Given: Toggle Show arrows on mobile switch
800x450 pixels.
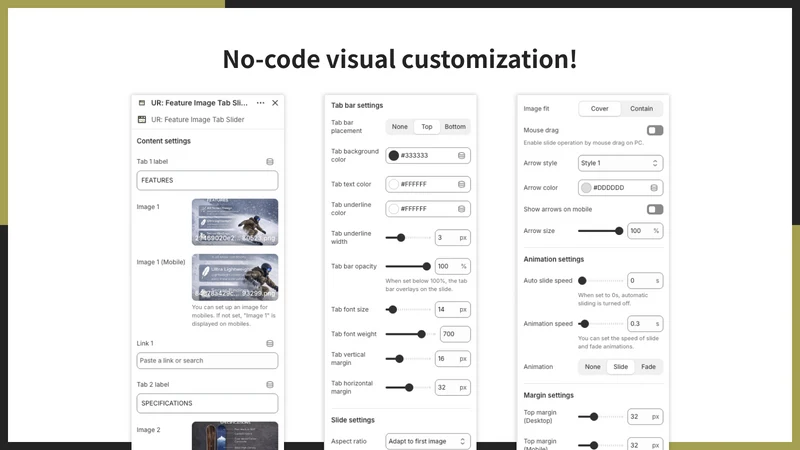Looking at the screenshot, I should pyautogui.click(x=655, y=210).
